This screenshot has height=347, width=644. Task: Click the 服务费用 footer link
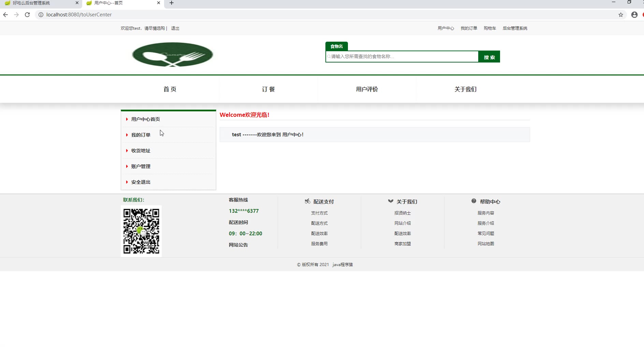point(319,244)
